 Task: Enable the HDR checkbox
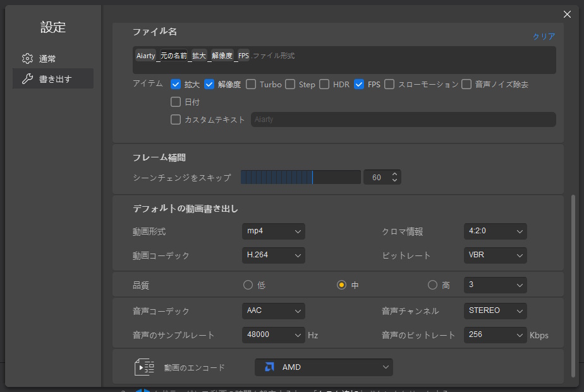coord(324,84)
